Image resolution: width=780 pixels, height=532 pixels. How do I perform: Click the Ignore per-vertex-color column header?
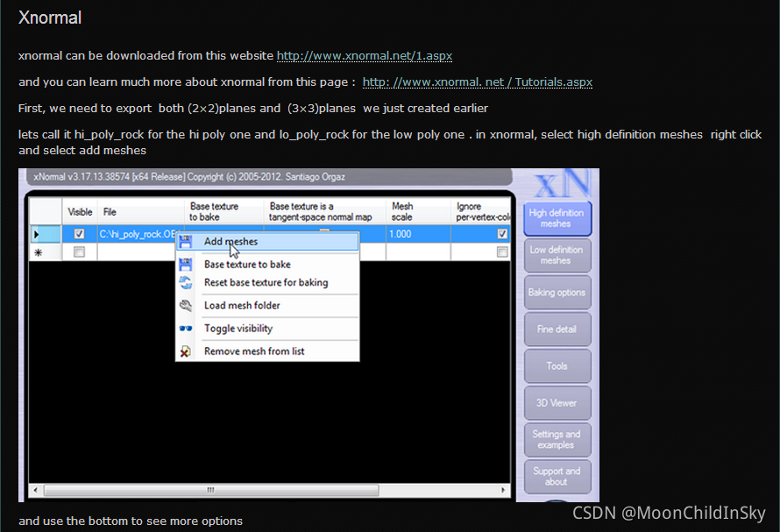coord(480,211)
